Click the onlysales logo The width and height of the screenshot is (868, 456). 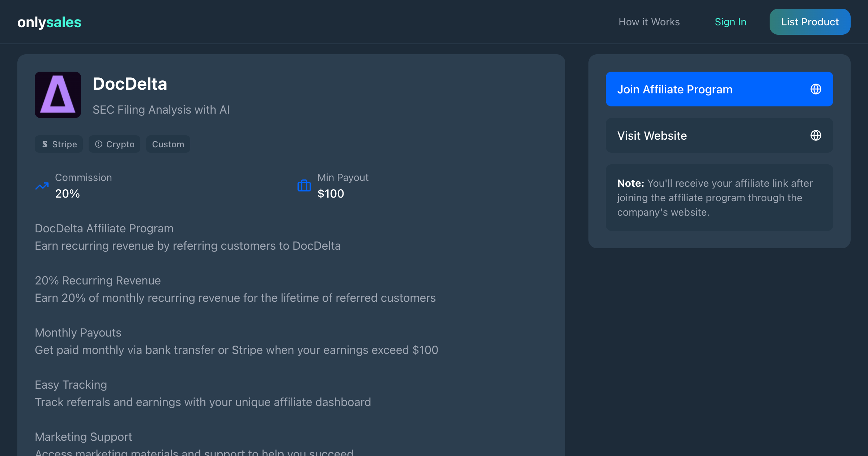[49, 22]
